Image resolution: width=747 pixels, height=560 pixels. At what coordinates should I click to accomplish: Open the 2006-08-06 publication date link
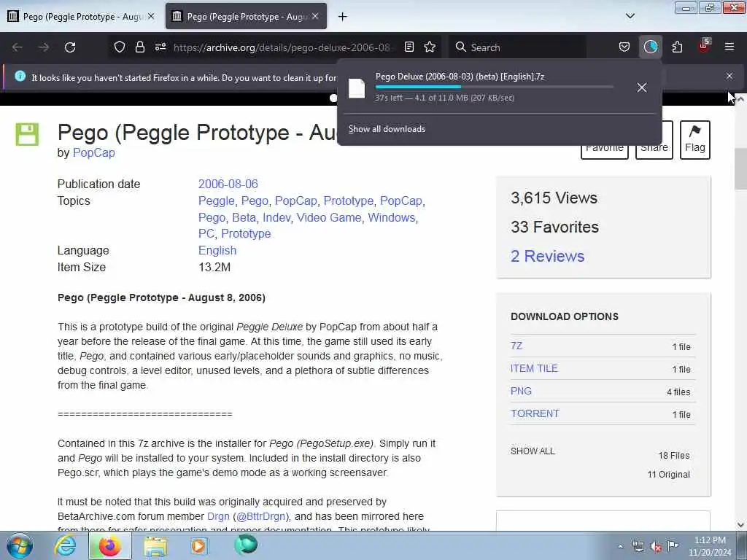[228, 184]
